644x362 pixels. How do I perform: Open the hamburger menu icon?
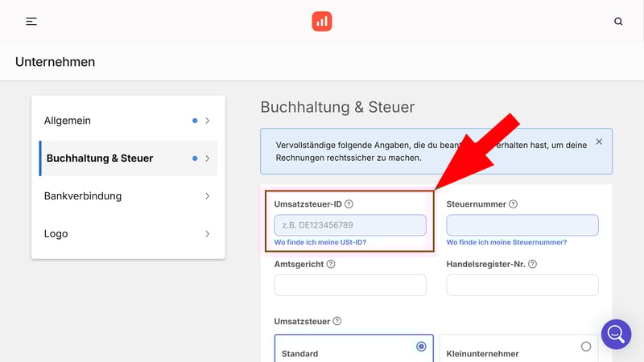[31, 22]
